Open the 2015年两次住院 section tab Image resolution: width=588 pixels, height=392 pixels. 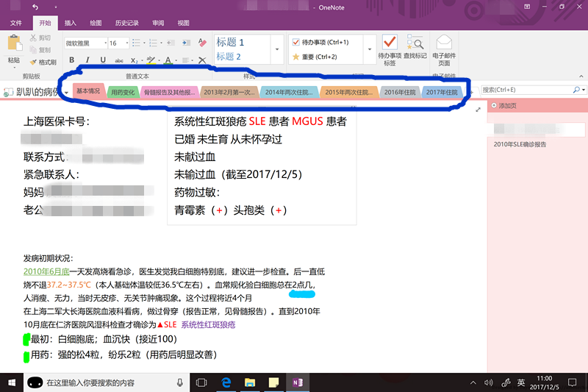coord(348,92)
